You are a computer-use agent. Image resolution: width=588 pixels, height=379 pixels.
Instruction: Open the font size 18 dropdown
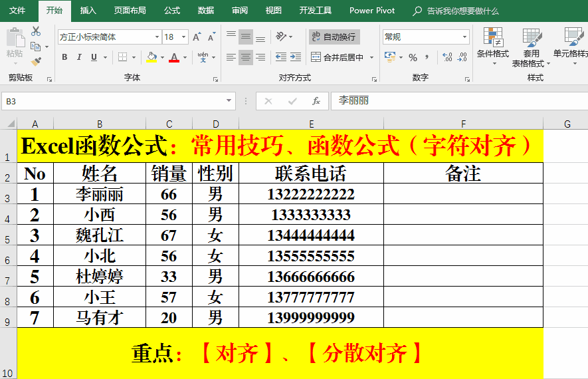click(x=184, y=37)
